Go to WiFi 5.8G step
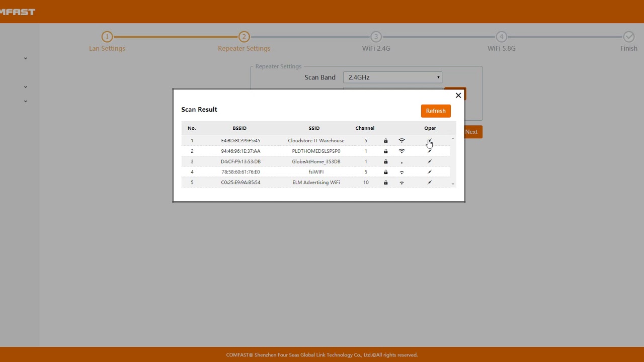644x362 pixels. [502, 48]
